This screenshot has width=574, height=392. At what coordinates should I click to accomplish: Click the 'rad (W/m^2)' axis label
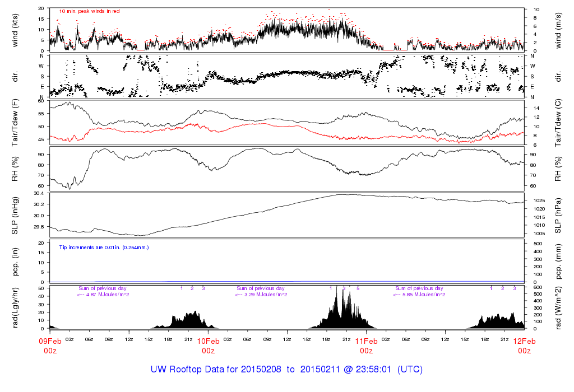tap(558, 308)
